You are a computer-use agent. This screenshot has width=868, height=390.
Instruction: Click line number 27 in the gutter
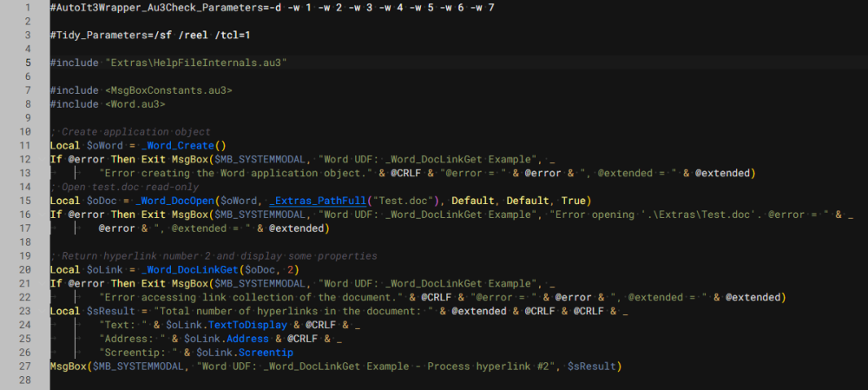point(25,367)
